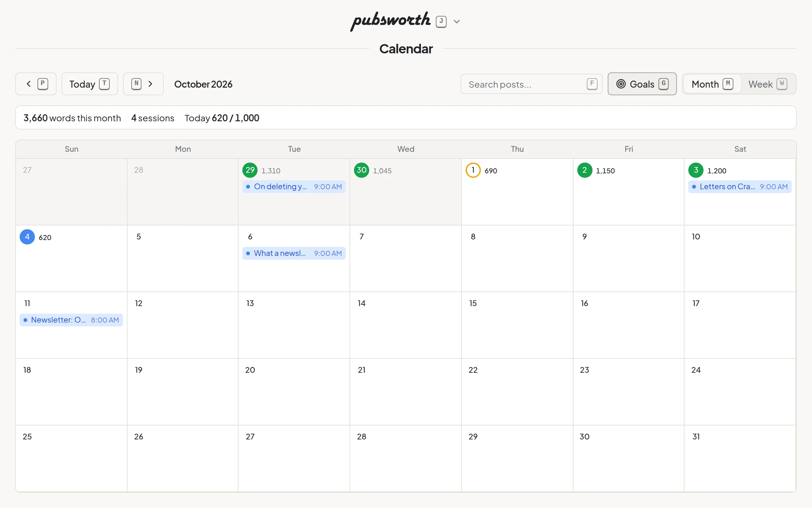
Task: Open the 'What a newsl...' post on October 6
Action: (x=294, y=253)
